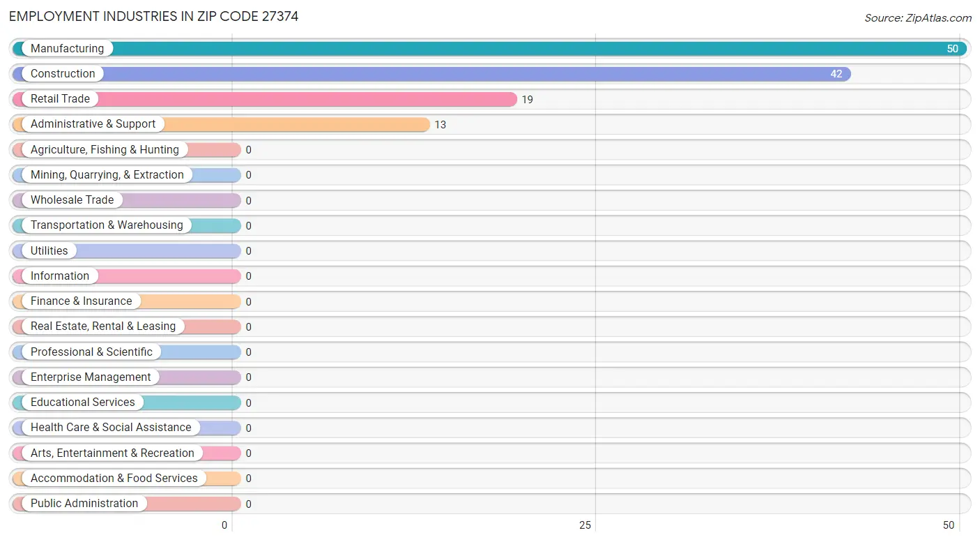980x542 pixels.
Task: Click the Administrative & Support value 13
Action: click(x=440, y=125)
